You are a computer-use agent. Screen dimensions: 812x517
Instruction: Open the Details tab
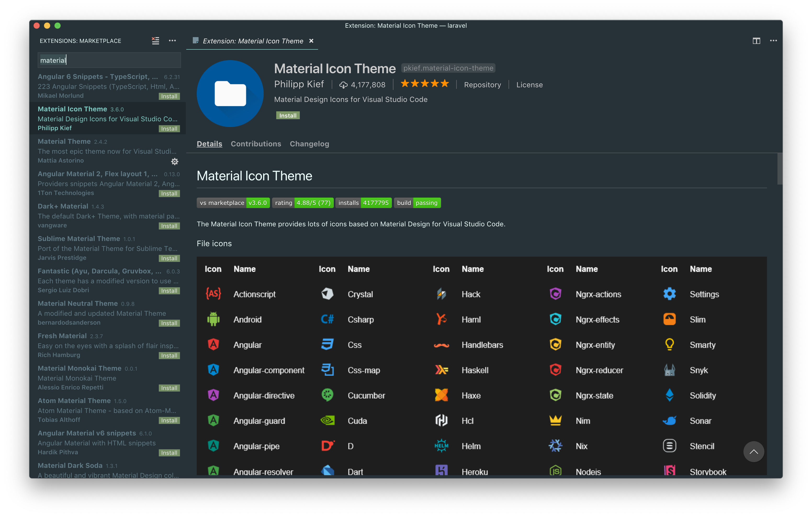pyautogui.click(x=209, y=144)
